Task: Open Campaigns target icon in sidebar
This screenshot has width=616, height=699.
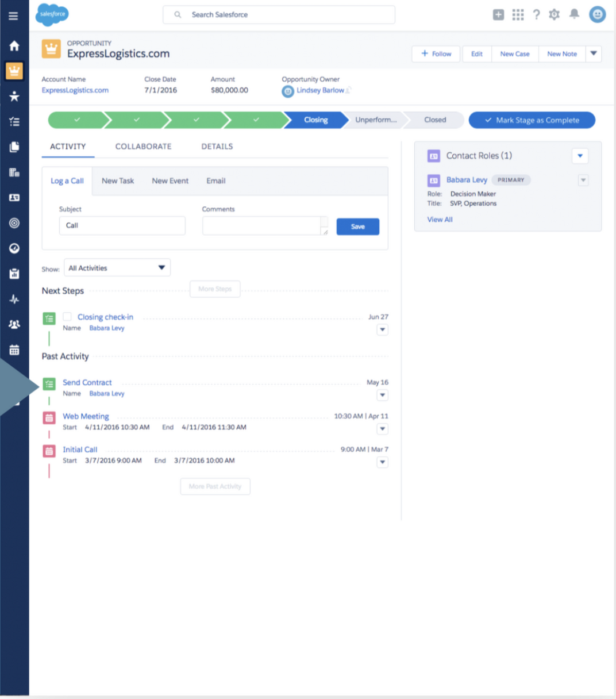Action: point(14,223)
